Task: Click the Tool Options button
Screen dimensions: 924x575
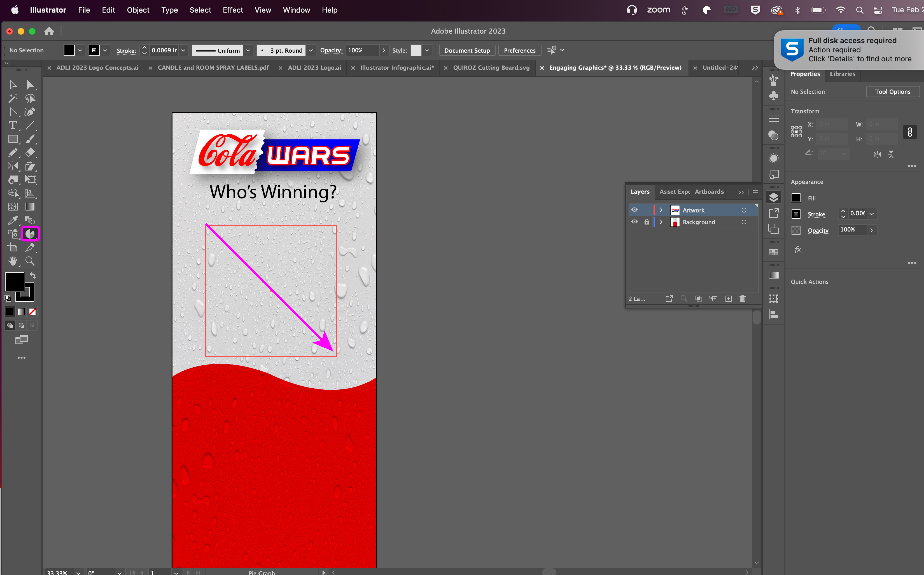Action: point(892,92)
